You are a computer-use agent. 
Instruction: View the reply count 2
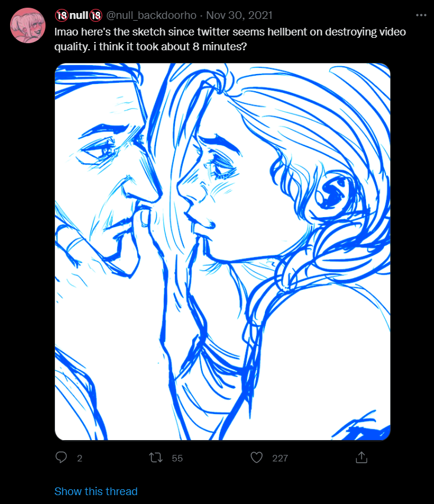[80, 458]
